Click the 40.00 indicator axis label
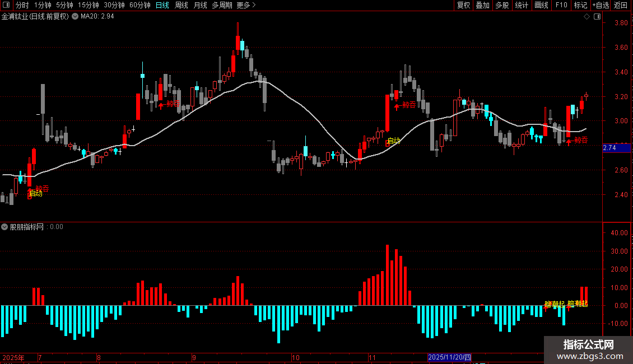The height and width of the screenshot is (364, 633). pyautogui.click(x=619, y=233)
